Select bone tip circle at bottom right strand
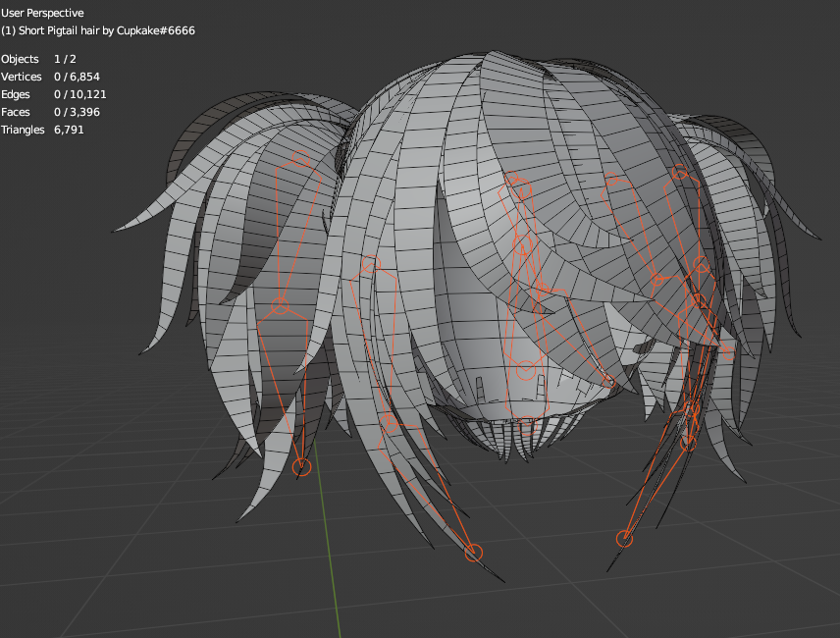This screenshot has width=840, height=638. pyautogui.click(x=624, y=538)
